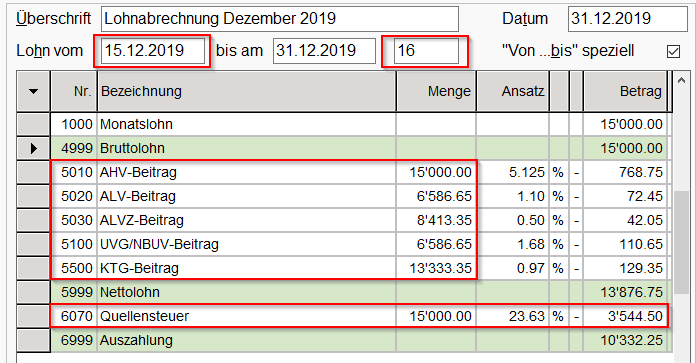Image resolution: width=696 pixels, height=363 pixels.
Task: Click the Bezeichnung column header
Action: tap(246, 91)
